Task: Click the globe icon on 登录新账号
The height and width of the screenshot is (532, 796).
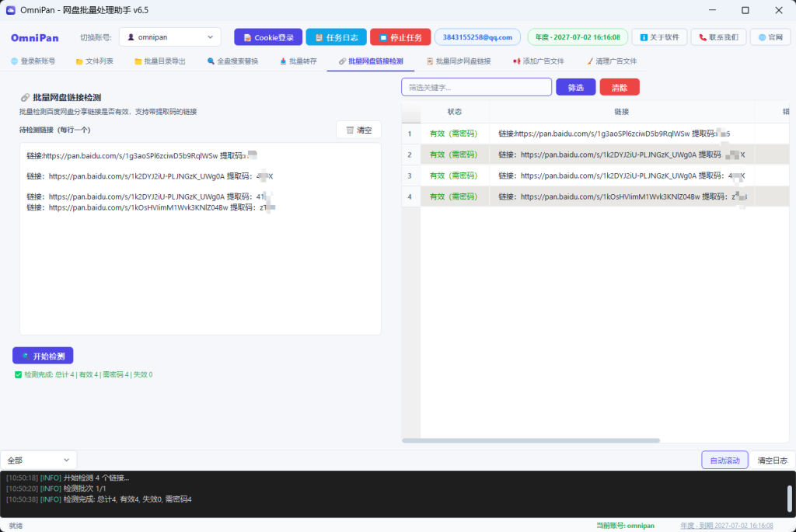Action: point(14,61)
